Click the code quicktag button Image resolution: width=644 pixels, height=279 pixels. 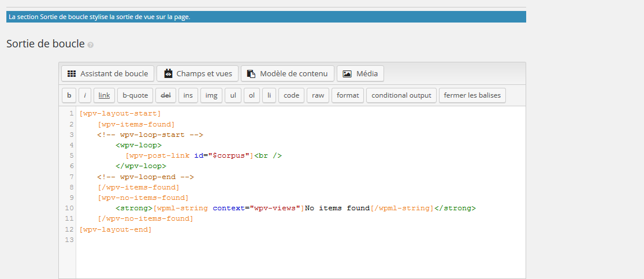point(291,95)
